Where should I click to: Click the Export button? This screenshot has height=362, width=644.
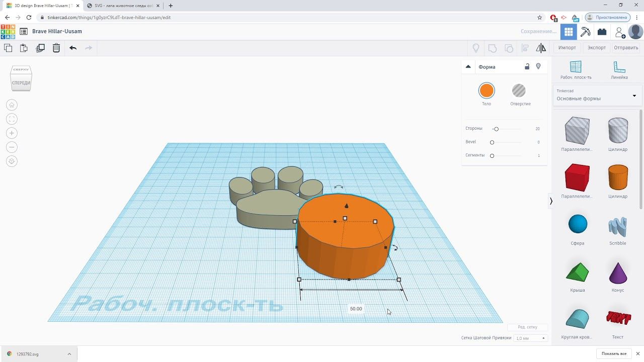tap(597, 48)
